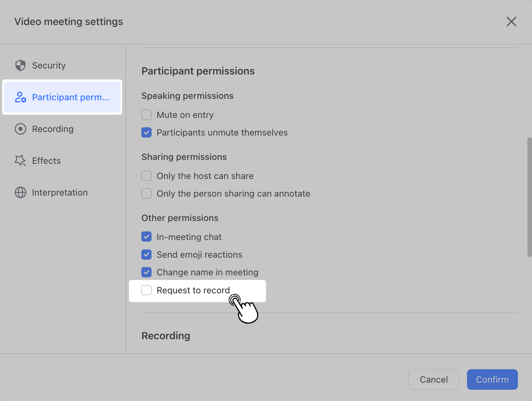Switch to the Effects tab label
532x401 pixels.
[46, 161]
